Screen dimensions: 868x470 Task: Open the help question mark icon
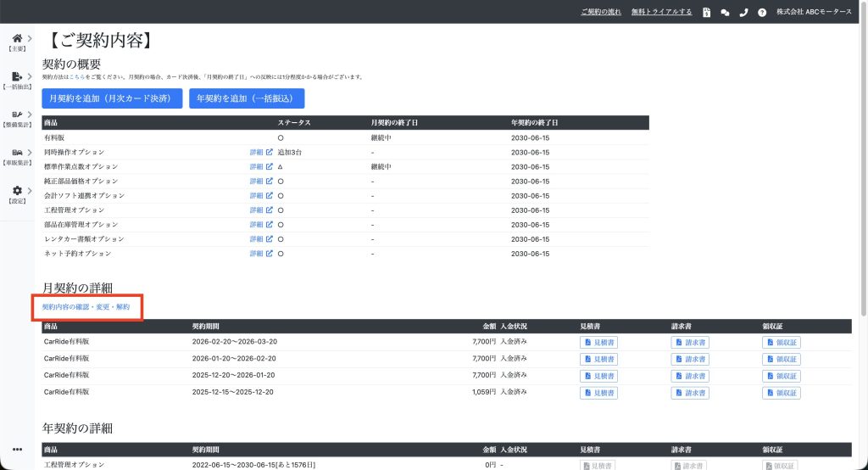762,12
